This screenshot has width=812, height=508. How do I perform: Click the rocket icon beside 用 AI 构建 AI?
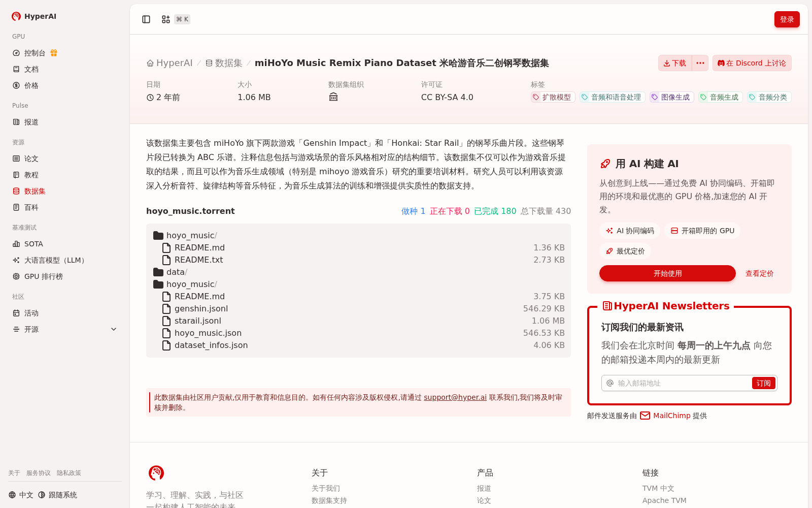(x=605, y=164)
